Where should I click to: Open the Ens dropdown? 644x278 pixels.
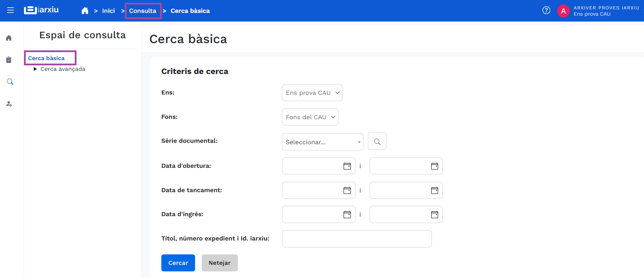(312, 93)
